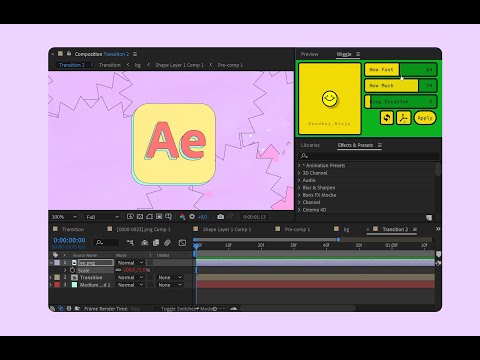Click the new animation preset icon
Viewport: 480px width, 360px height.
tap(429, 218)
